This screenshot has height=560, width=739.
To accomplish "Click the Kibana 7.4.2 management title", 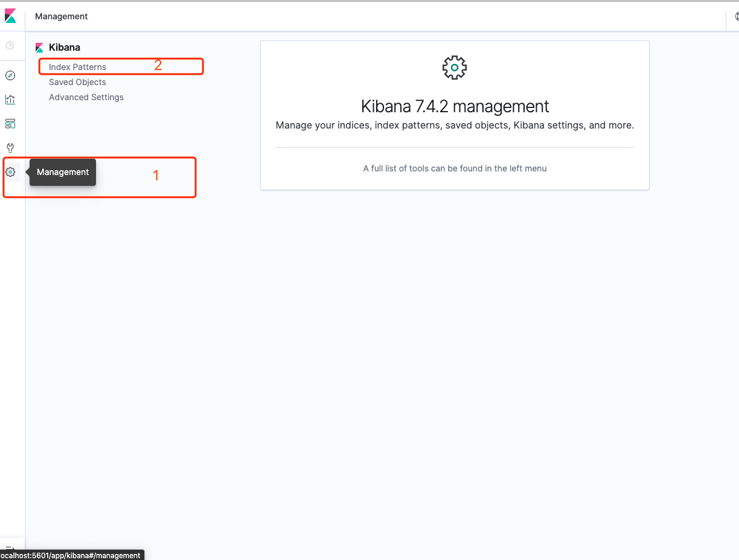I will [455, 106].
